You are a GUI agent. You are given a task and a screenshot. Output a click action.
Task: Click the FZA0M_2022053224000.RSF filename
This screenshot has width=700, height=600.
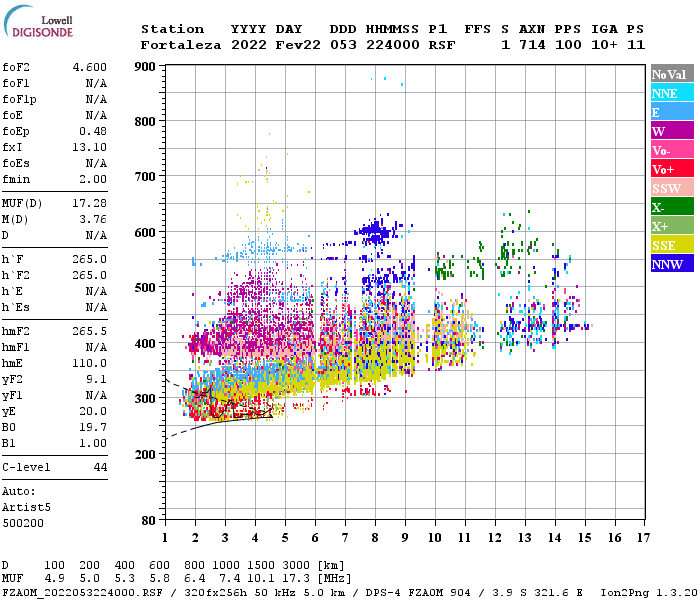(83, 593)
